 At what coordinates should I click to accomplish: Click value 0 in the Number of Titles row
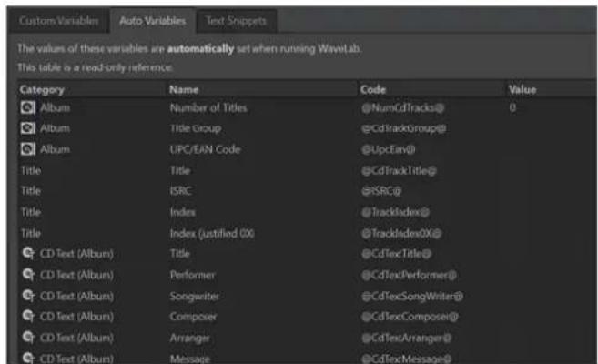pyautogui.click(x=512, y=107)
